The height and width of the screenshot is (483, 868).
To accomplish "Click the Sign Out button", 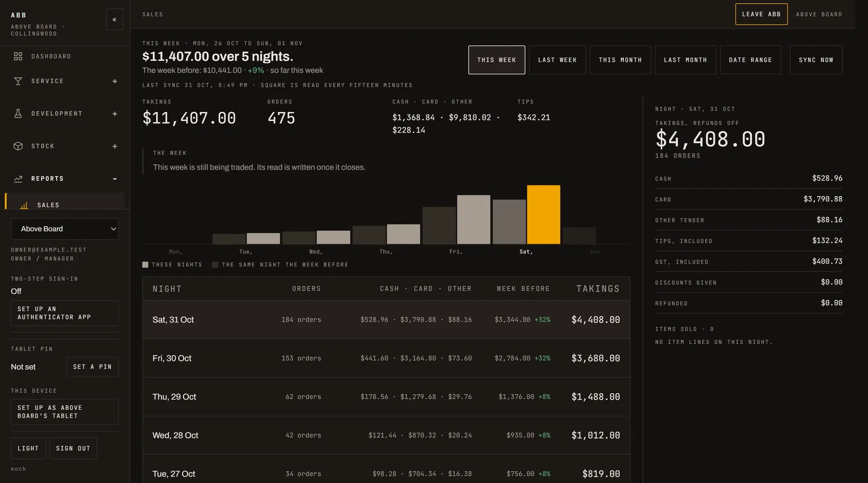I will click(73, 448).
